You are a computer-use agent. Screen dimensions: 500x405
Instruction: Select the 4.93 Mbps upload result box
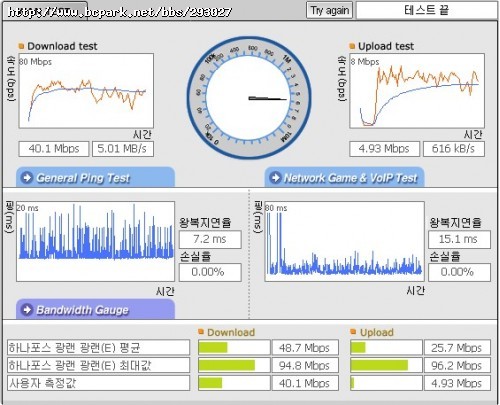pyautogui.click(x=384, y=149)
